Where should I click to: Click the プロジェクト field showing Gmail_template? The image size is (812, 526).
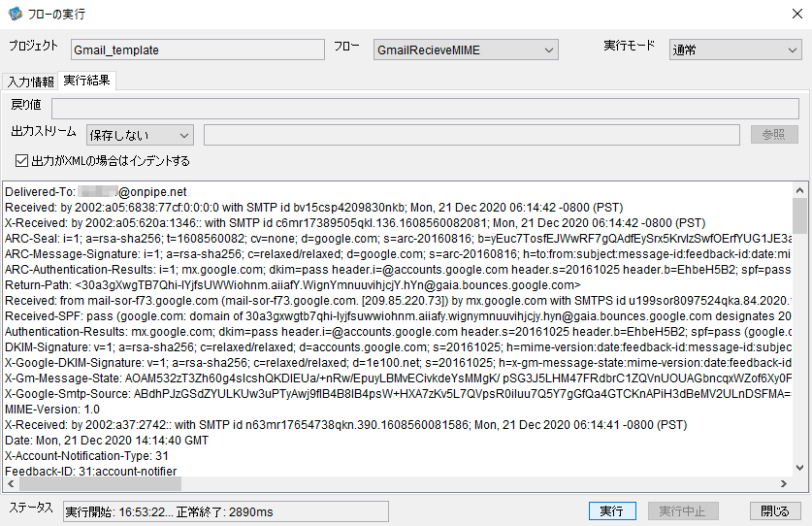pos(198,49)
